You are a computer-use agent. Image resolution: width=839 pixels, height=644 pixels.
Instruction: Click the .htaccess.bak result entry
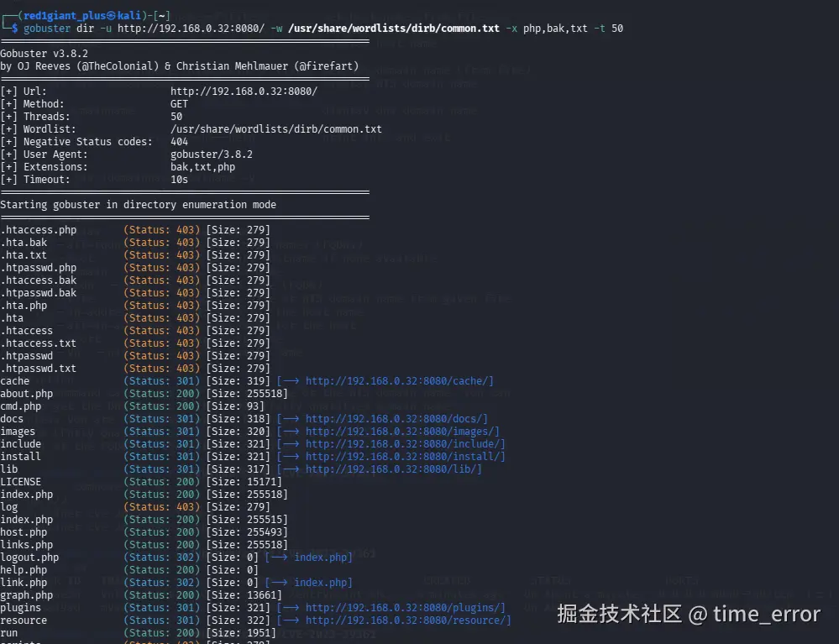[38, 280]
